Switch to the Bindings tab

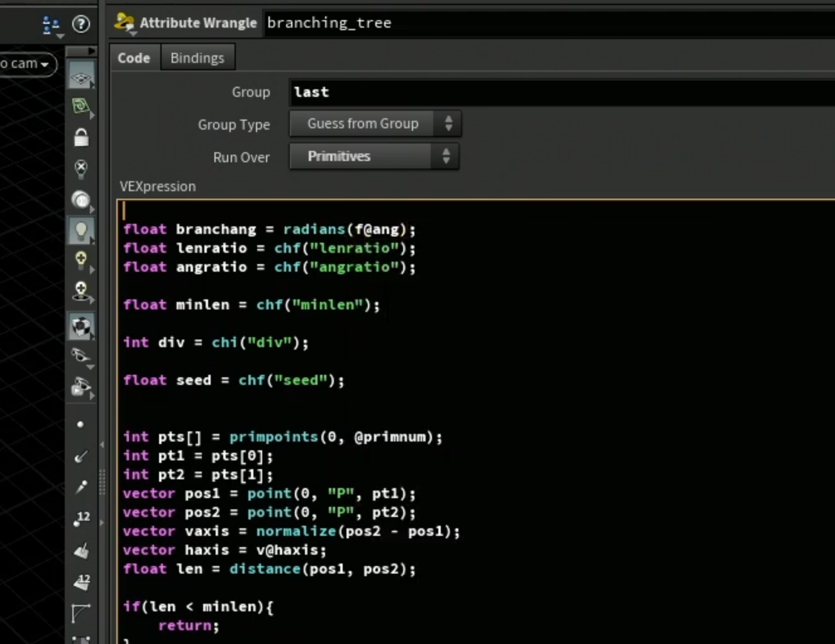click(197, 58)
